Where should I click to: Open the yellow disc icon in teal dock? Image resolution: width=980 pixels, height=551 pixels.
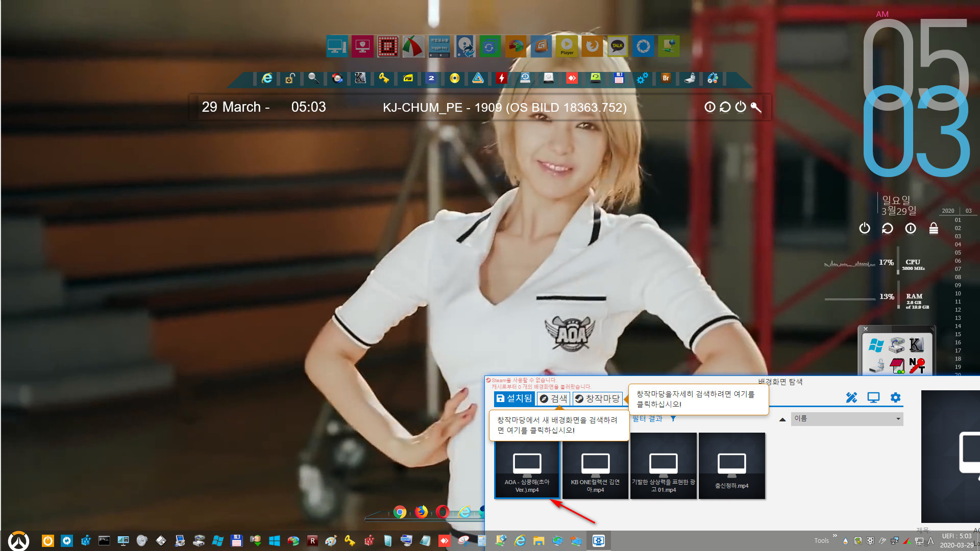pyautogui.click(x=455, y=78)
